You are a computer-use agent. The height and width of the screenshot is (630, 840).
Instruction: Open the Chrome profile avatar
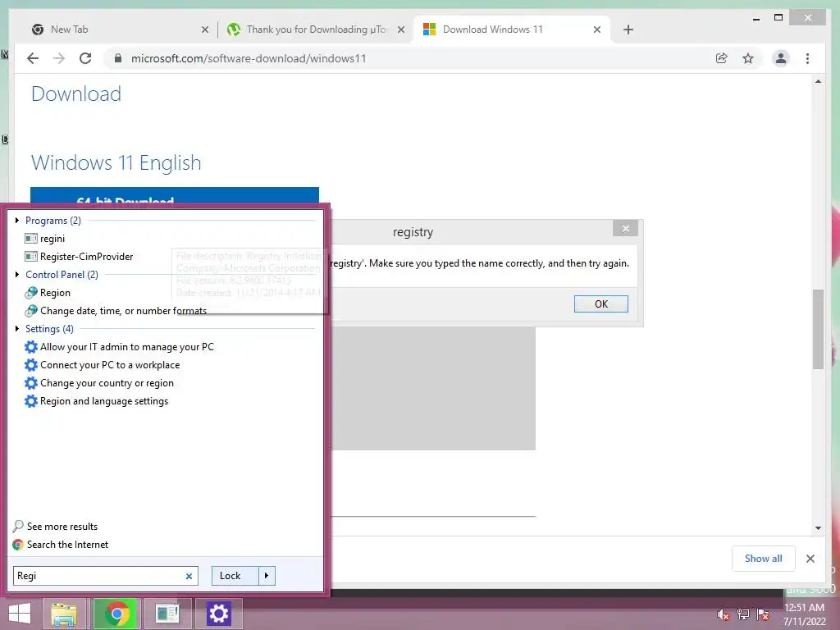[781, 58]
